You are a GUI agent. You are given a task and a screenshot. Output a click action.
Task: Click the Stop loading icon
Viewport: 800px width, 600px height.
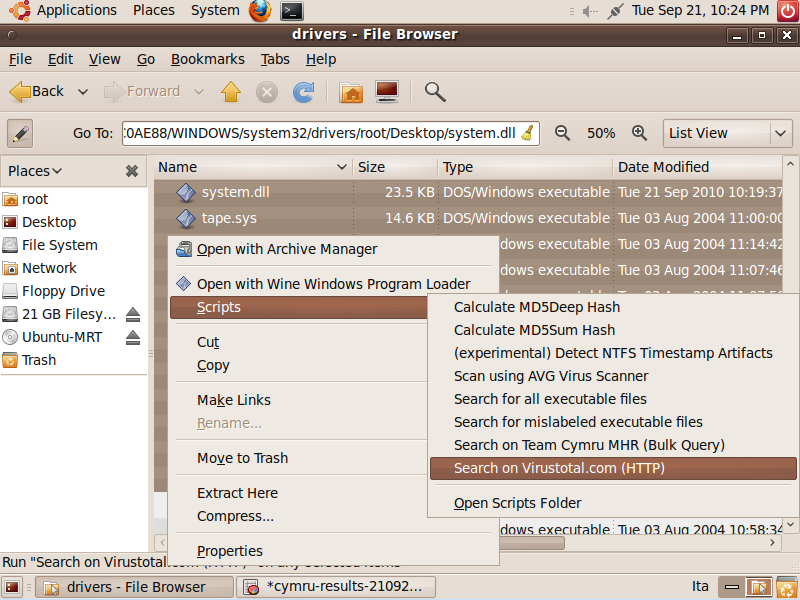[266, 92]
